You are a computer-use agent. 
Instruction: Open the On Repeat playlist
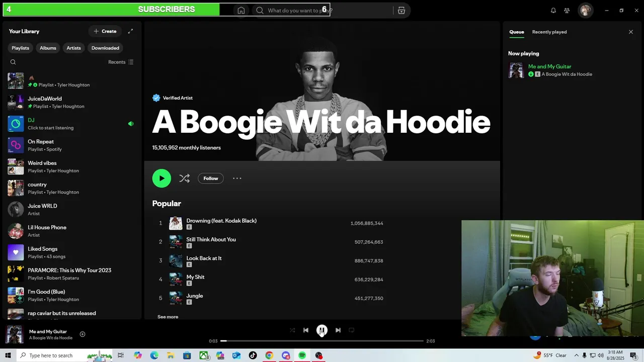point(71,145)
